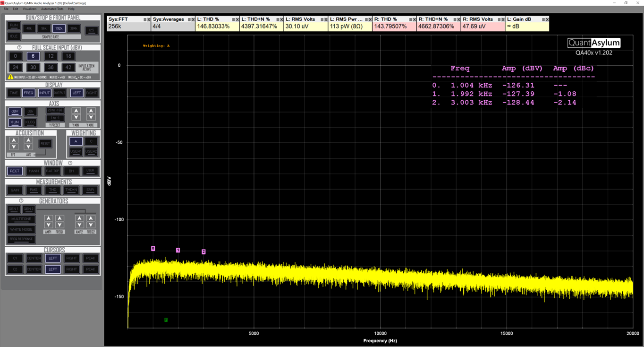Close the Sys:FFT readout tile
644x347 pixels.
click(149, 20)
